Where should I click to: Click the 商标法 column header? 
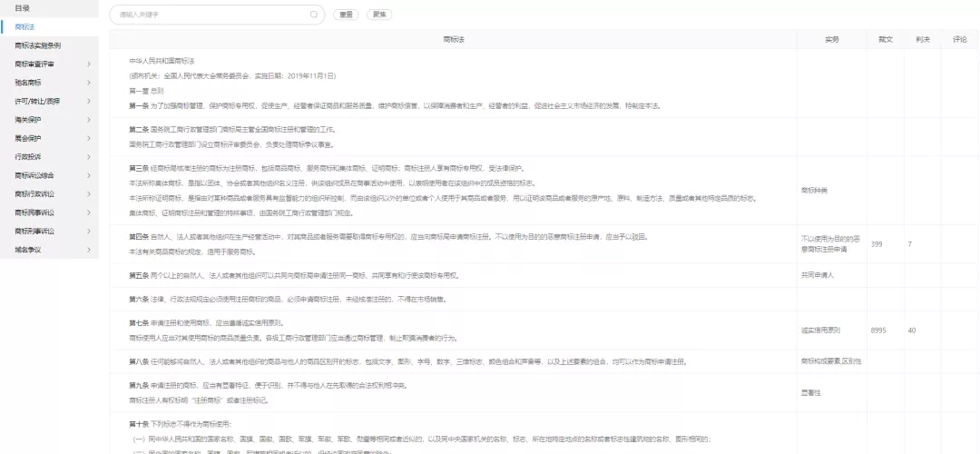pos(453,39)
